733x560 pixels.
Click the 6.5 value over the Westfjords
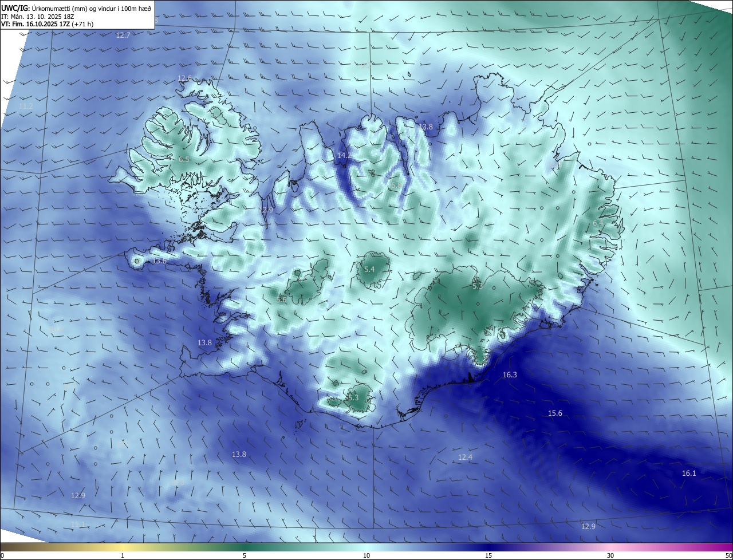point(184,160)
